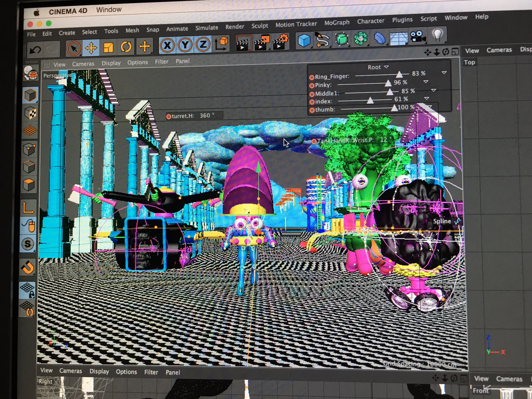Expand the Root HUD dropdown

(x=386, y=67)
